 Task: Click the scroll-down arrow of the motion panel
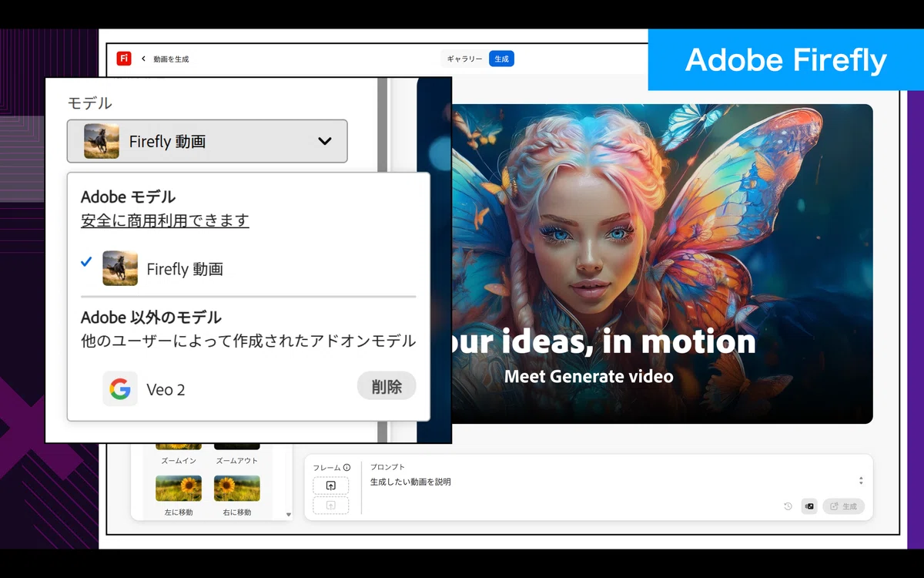[289, 515]
